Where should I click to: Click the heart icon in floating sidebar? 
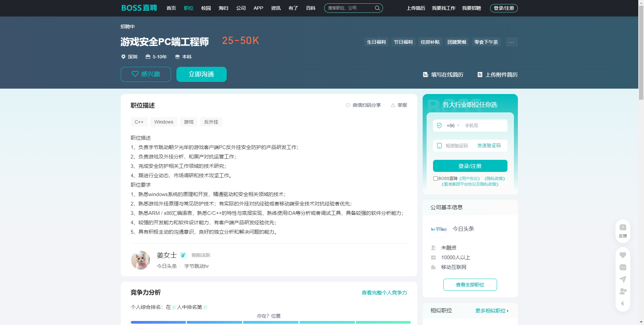click(623, 255)
